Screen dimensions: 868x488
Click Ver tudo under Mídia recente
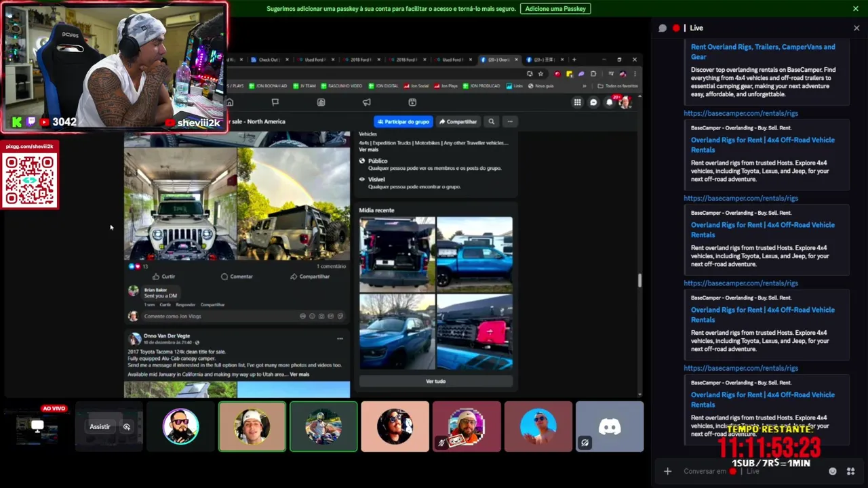tap(435, 382)
